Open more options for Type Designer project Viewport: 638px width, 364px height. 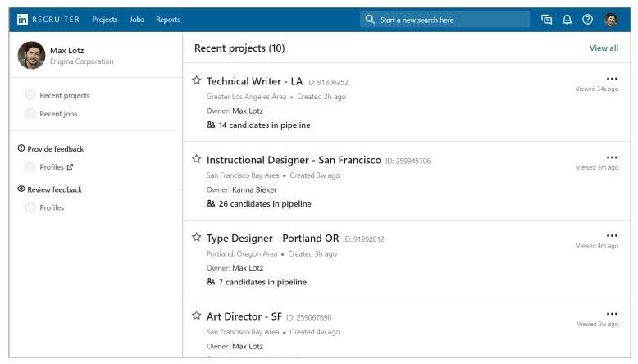pos(612,236)
